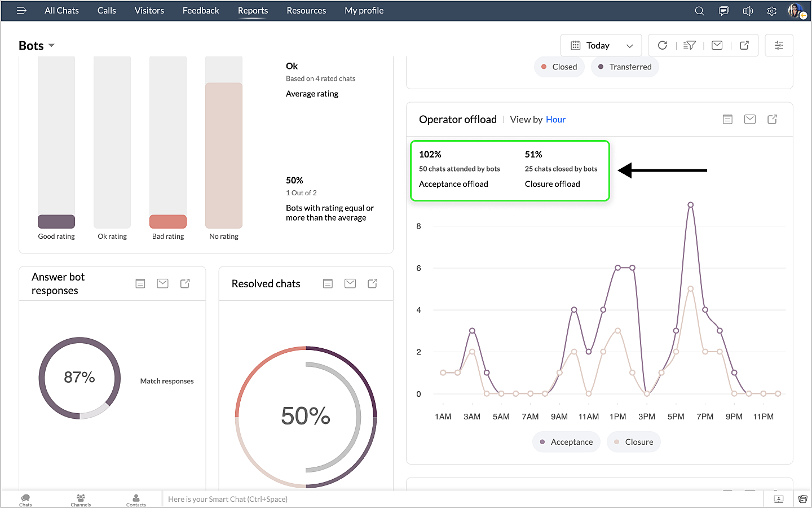Export the Resolved chats widget
Screen dimensions: 812x508
(372, 283)
